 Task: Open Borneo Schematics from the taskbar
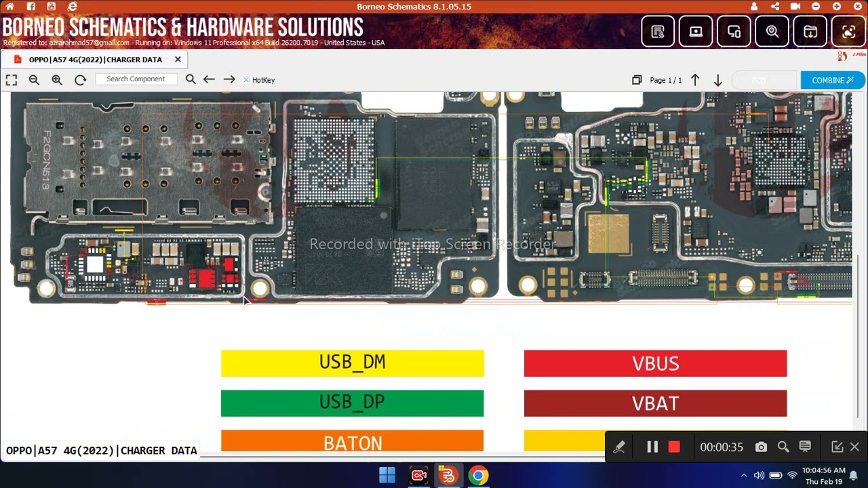click(448, 475)
